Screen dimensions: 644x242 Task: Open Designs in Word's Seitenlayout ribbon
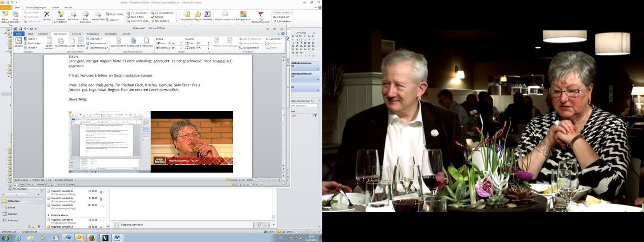(x=19, y=42)
